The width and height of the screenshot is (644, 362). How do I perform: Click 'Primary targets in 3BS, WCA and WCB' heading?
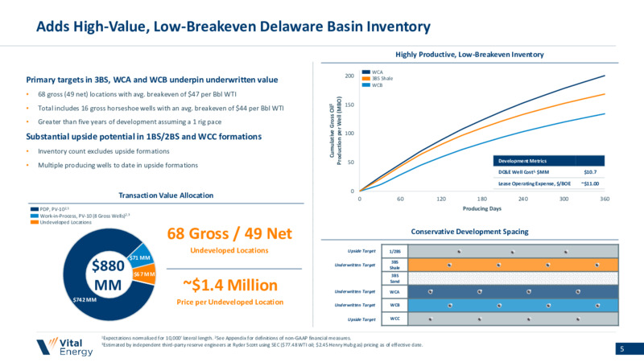tap(152, 80)
